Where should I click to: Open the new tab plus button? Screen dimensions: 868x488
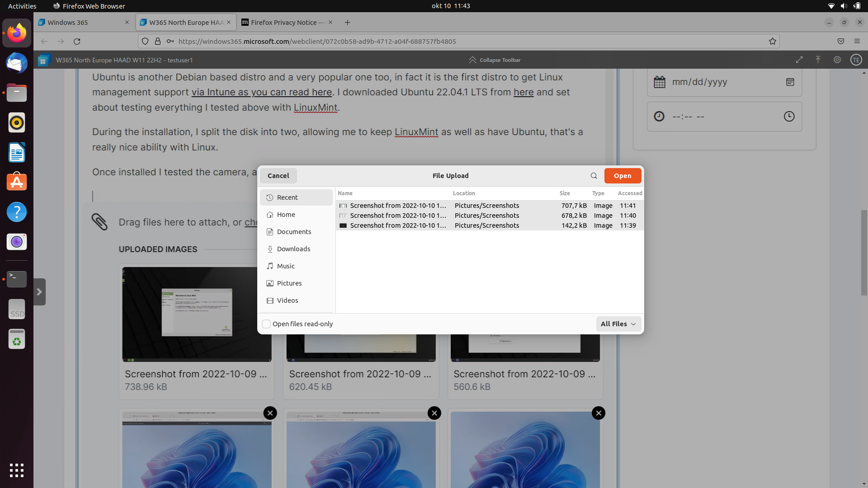[x=347, y=22]
